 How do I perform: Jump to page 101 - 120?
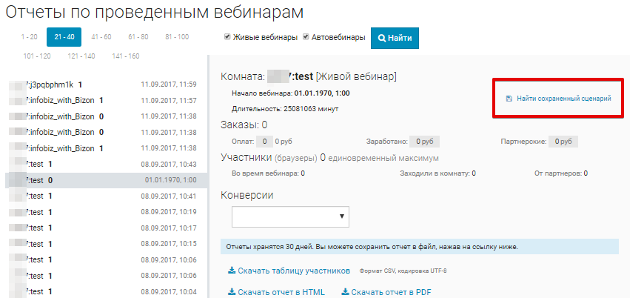point(37,56)
